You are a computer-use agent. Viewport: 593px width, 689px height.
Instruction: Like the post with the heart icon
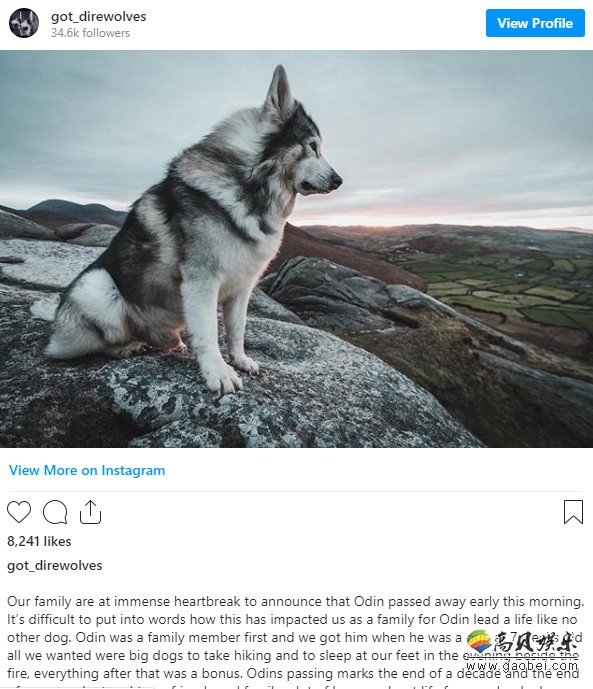(19, 512)
